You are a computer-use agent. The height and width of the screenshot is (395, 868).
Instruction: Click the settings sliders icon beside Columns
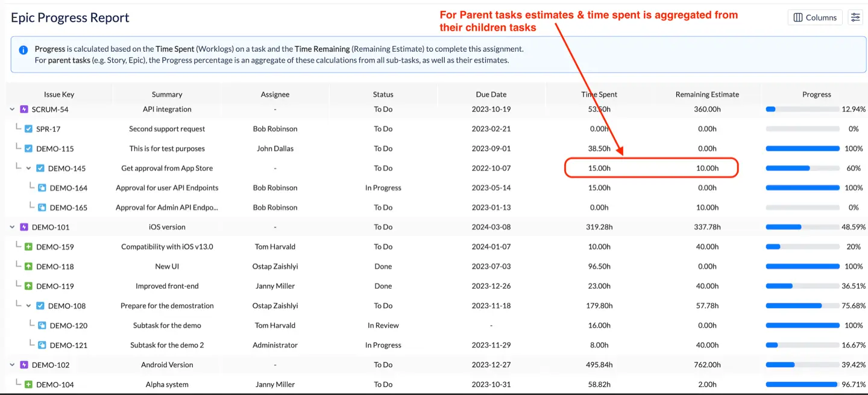[x=855, y=17]
